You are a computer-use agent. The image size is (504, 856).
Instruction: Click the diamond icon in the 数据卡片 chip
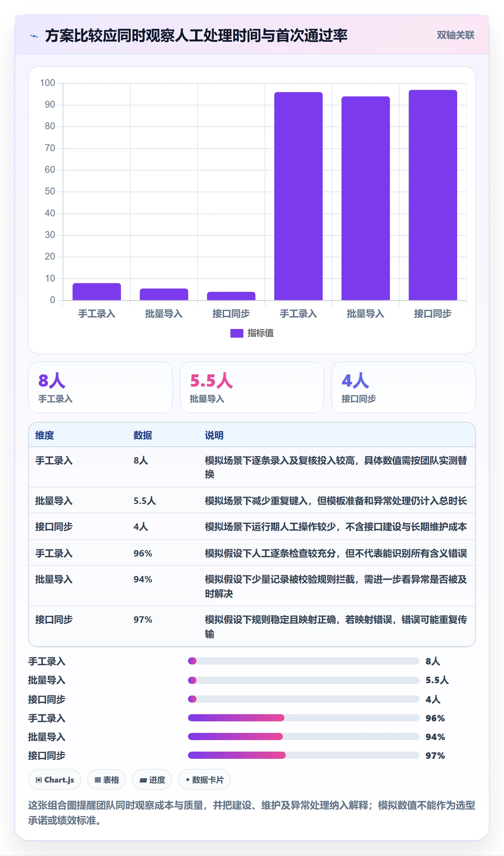pyautogui.click(x=188, y=780)
